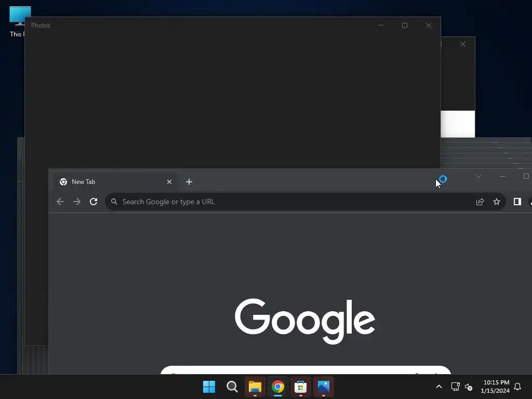This screenshot has width=532, height=399.
Task: Open File Explorer from the taskbar
Action: coord(255,387)
